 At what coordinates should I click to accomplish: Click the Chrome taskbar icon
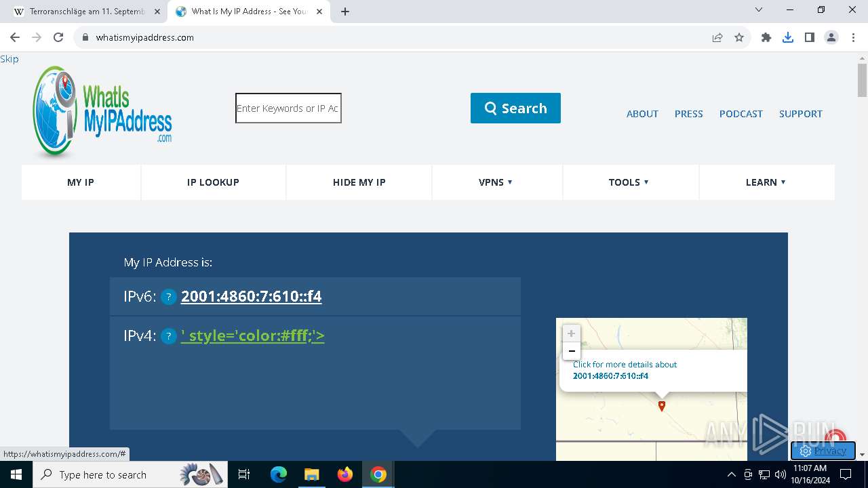378,474
